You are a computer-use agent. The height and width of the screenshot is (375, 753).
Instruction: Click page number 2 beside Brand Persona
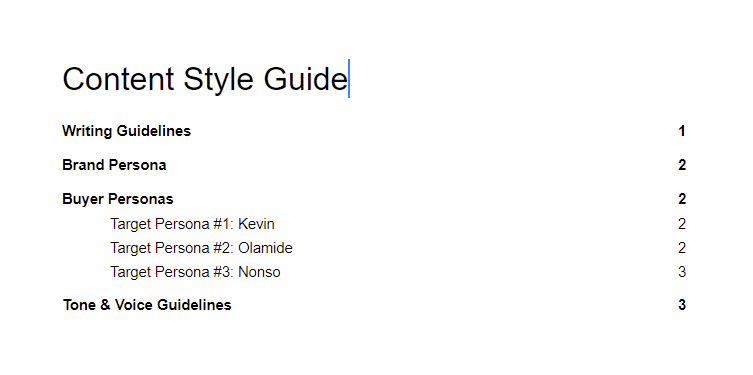682,165
